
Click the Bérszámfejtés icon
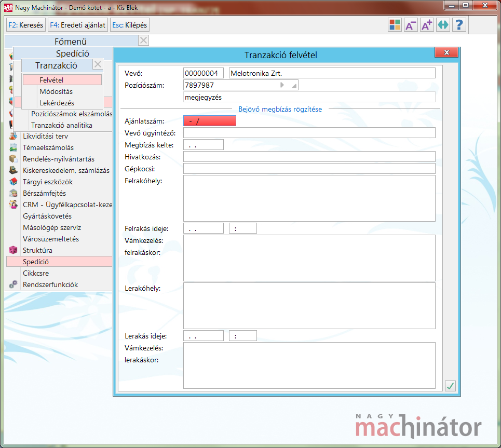pos(13,193)
